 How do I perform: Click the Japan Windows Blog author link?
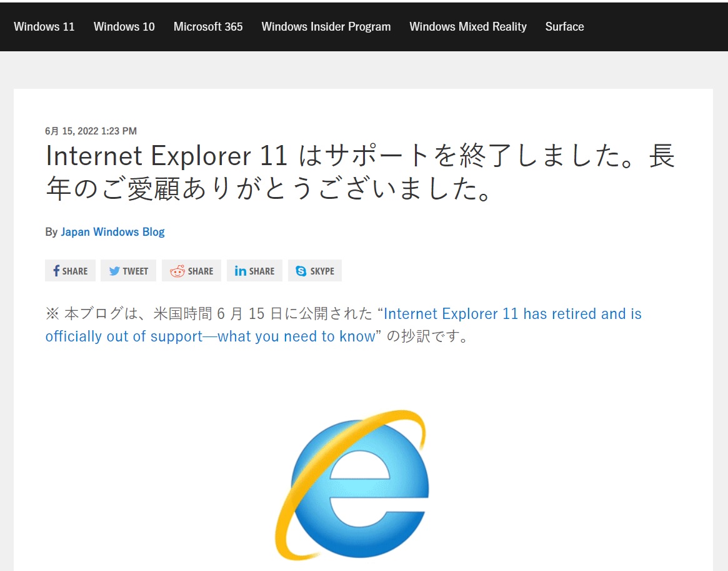(113, 232)
